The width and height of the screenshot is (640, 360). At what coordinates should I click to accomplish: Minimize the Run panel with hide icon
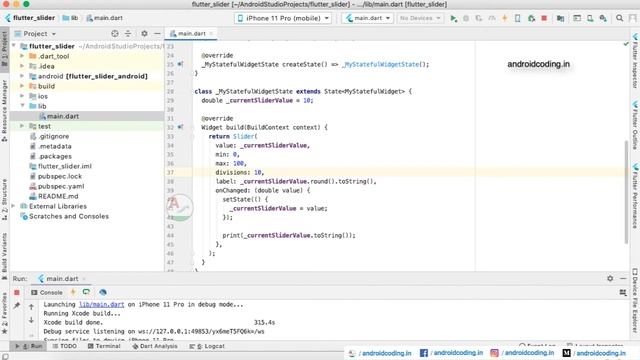(x=623, y=278)
